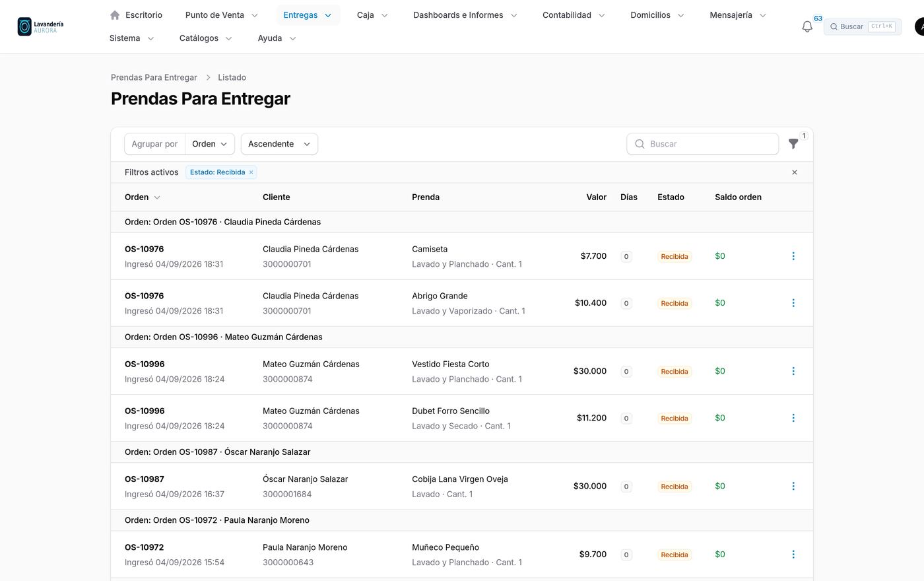
Task: Click the $10.400 value
Action: (x=591, y=303)
